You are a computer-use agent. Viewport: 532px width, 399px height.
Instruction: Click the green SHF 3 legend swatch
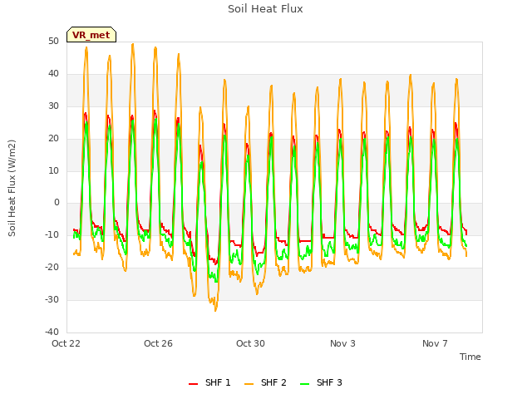304,384
